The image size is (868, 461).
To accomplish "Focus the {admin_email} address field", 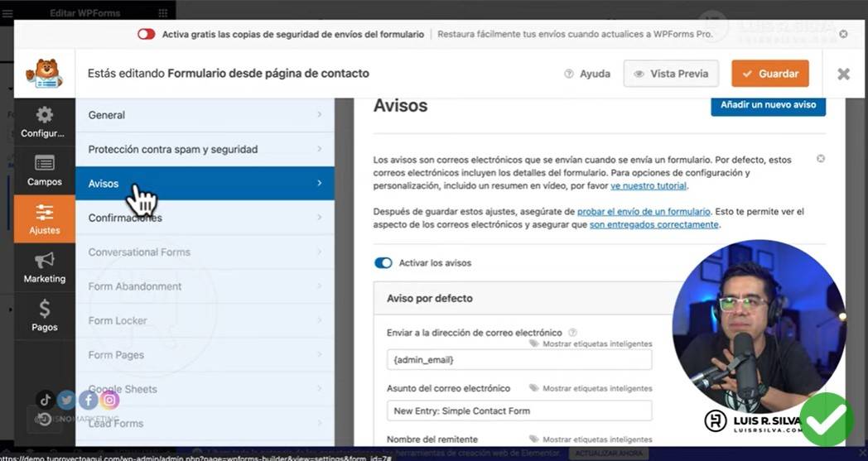I will pos(519,360).
